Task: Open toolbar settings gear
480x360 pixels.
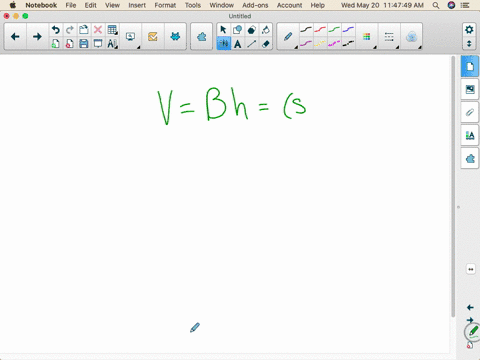Action: [469, 30]
